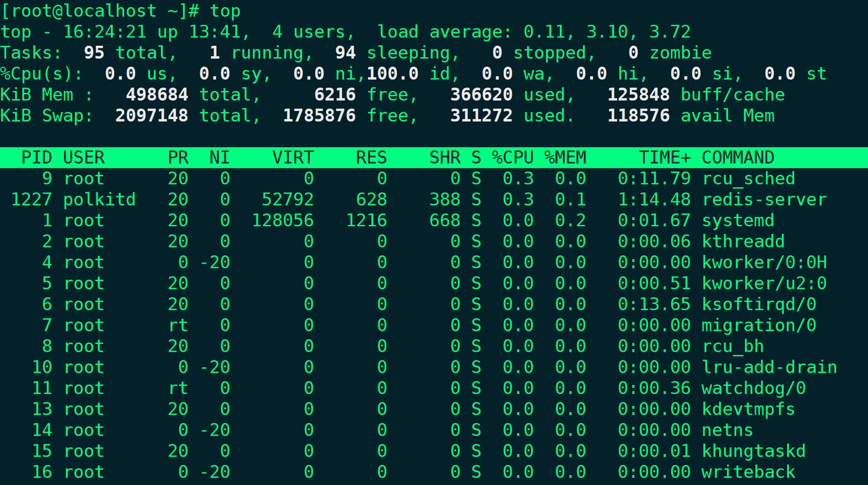Image resolution: width=868 pixels, height=485 pixels.
Task: Select total swap value "2097148"
Action: click(x=152, y=116)
